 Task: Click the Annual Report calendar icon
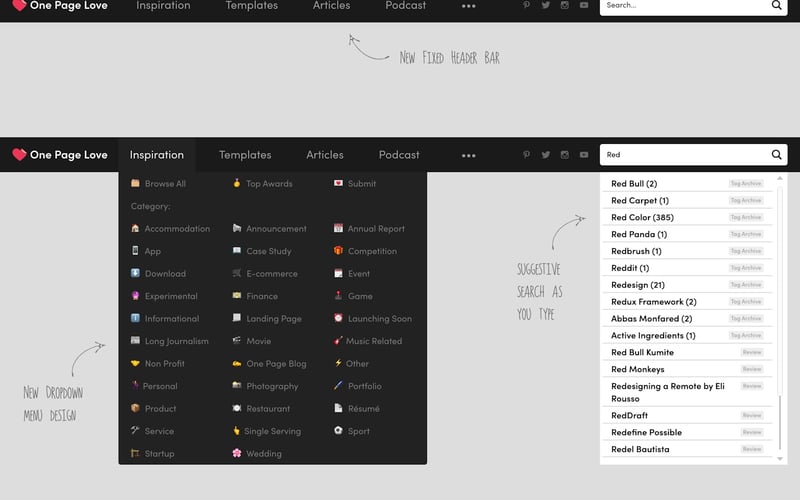[x=338, y=228]
